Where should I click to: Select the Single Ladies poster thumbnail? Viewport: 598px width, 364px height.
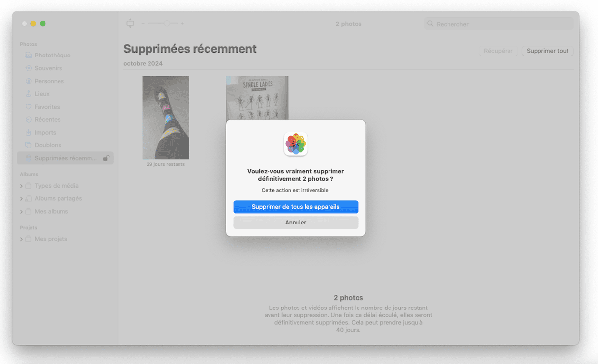(x=257, y=98)
